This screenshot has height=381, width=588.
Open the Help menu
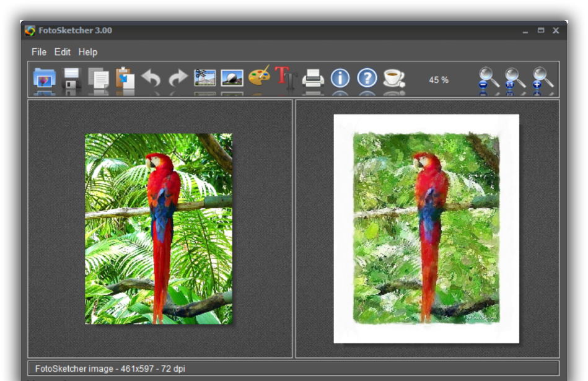click(x=88, y=52)
